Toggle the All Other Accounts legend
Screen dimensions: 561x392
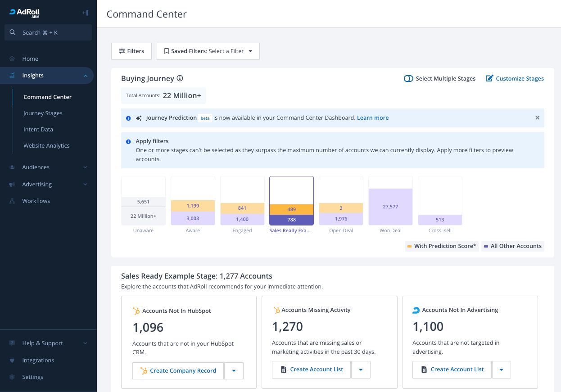[x=513, y=246]
